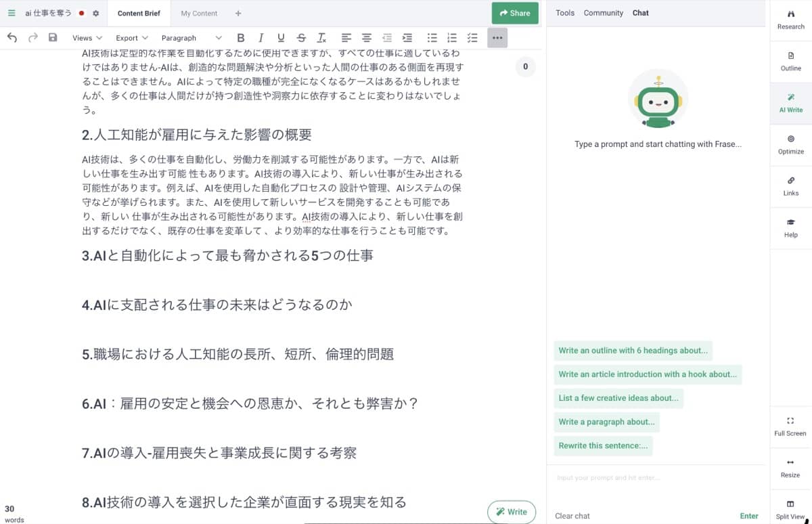This screenshot has height=524, width=812.
Task: Open the Research panel
Action: click(x=790, y=21)
